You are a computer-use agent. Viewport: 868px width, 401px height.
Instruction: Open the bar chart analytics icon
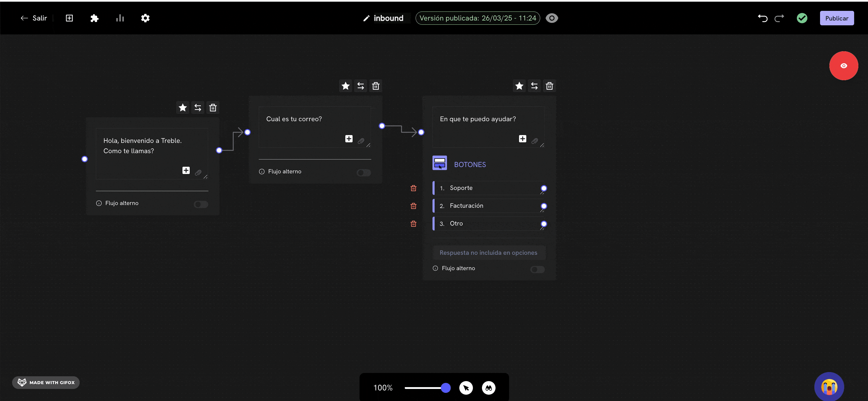click(120, 18)
